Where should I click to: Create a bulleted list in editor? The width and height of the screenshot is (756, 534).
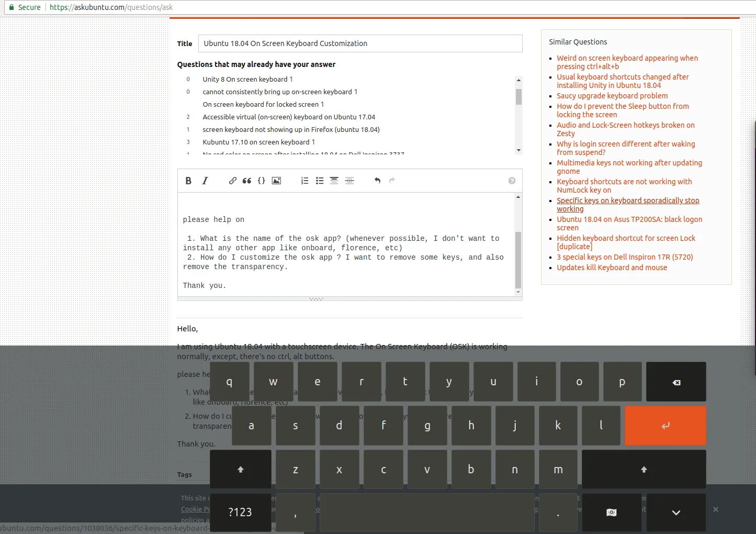(320, 181)
